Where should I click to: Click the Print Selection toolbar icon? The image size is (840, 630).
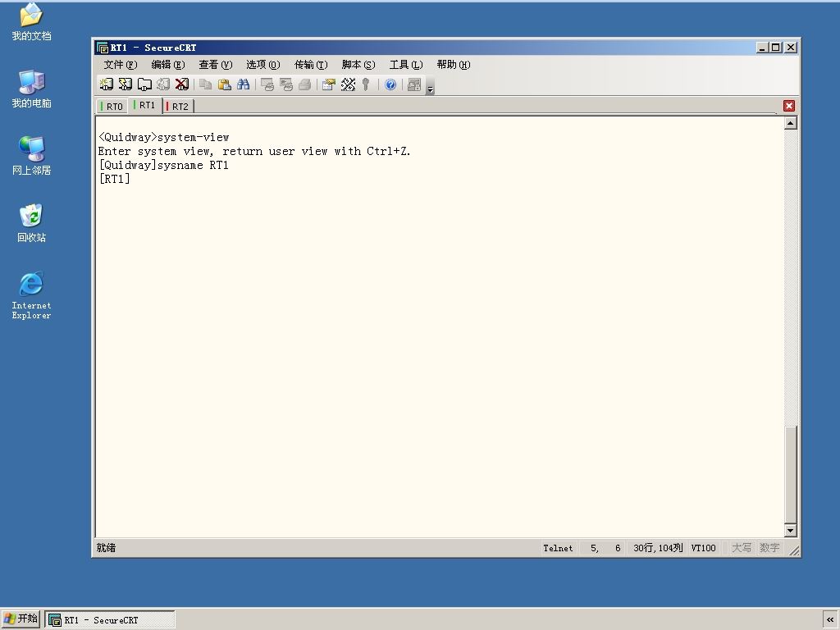(x=286, y=84)
